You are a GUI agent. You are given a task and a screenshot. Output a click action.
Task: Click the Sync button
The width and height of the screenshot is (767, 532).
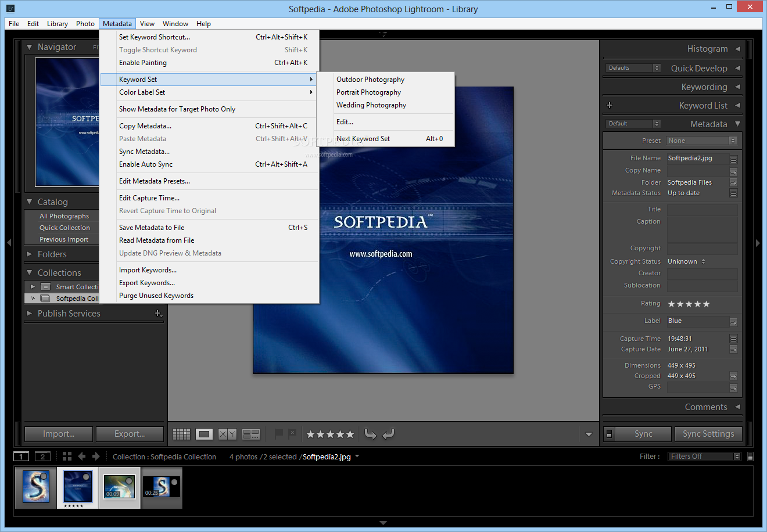[x=643, y=434]
